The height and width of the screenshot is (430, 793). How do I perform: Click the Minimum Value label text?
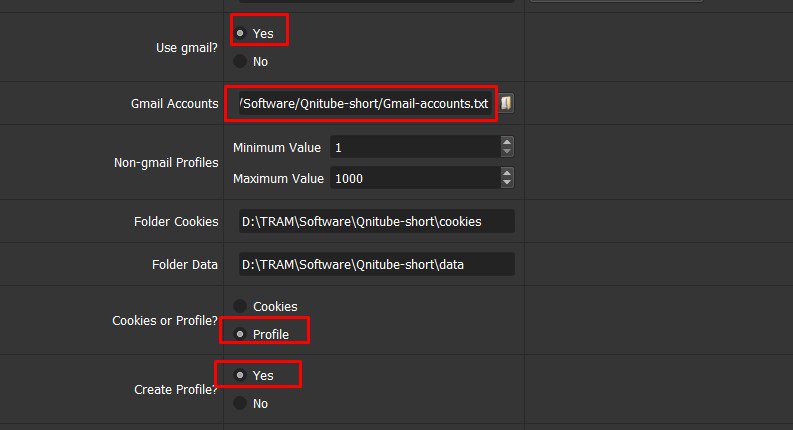(277, 147)
